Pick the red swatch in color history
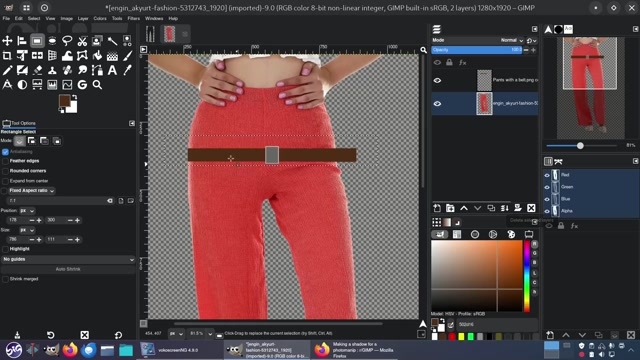This screenshot has width=640, height=360. coord(452,337)
